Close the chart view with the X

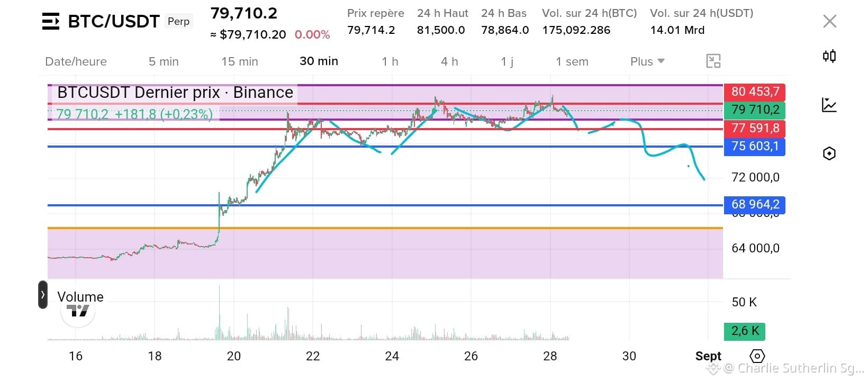click(830, 21)
